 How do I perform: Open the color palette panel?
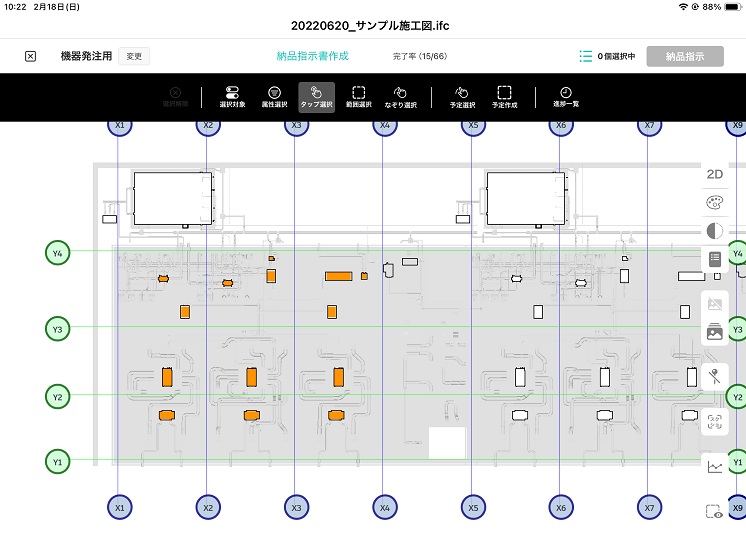click(714, 202)
